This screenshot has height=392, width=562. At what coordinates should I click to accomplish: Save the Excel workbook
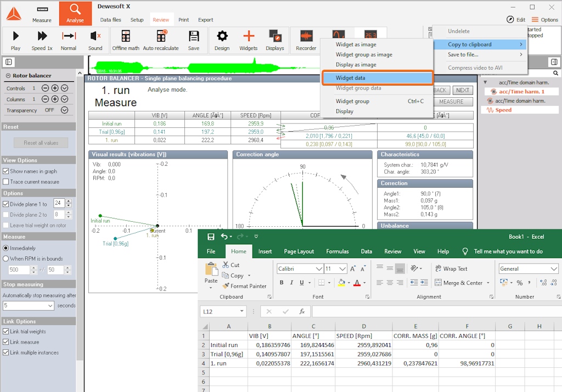[211, 237]
